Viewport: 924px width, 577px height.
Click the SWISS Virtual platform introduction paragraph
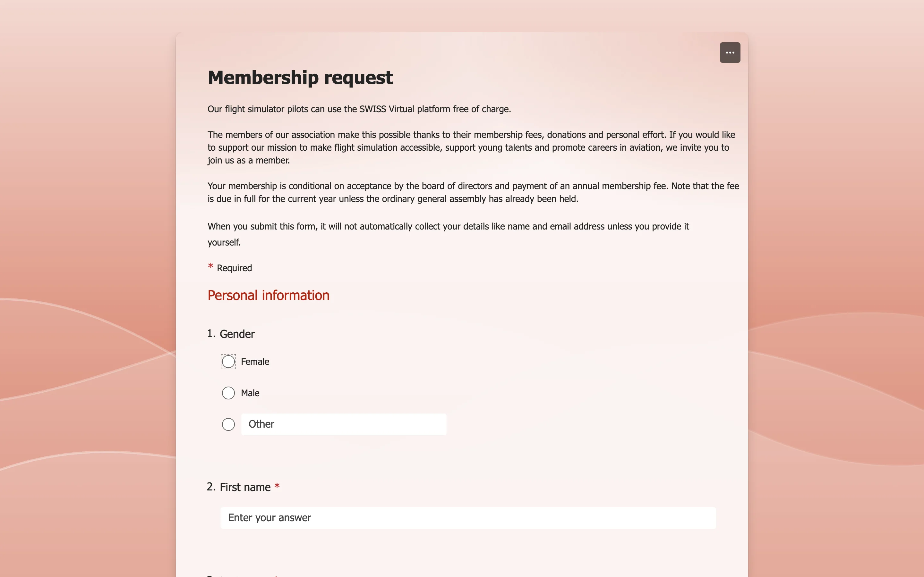click(358, 109)
